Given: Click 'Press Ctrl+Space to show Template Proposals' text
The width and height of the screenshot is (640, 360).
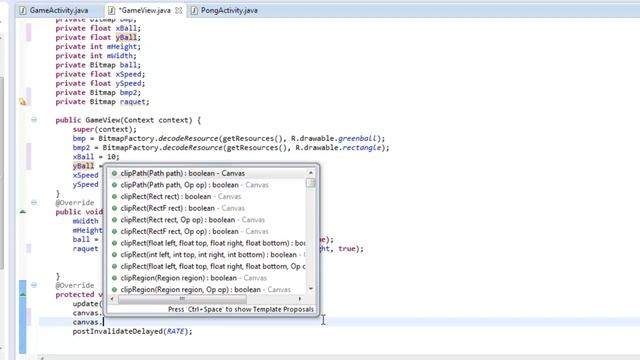Looking at the screenshot, I should [241, 309].
